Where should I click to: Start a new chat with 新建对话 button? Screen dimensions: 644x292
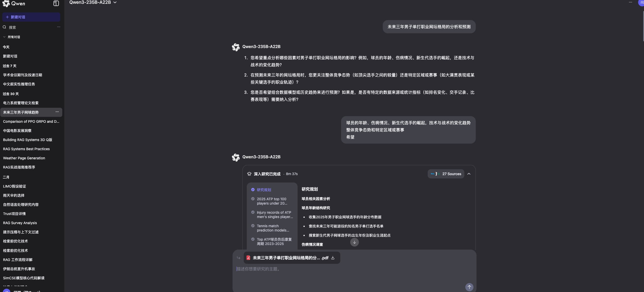click(x=31, y=17)
